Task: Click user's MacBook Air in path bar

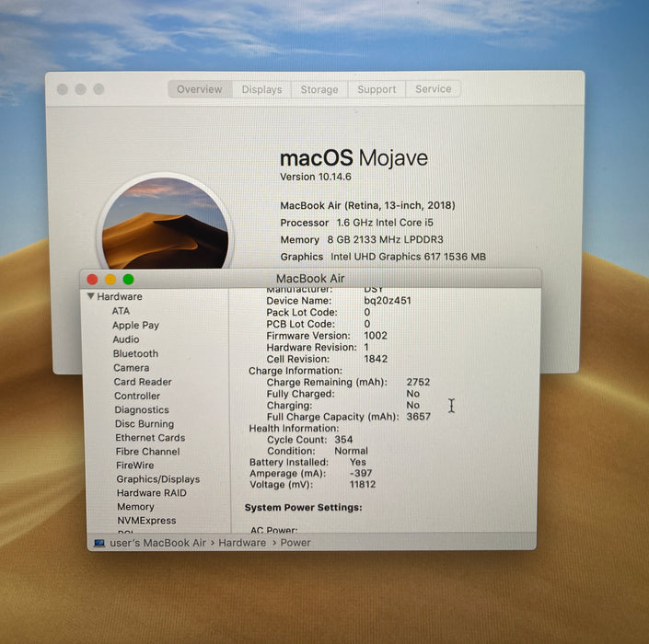Action: [x=157, y=543]
